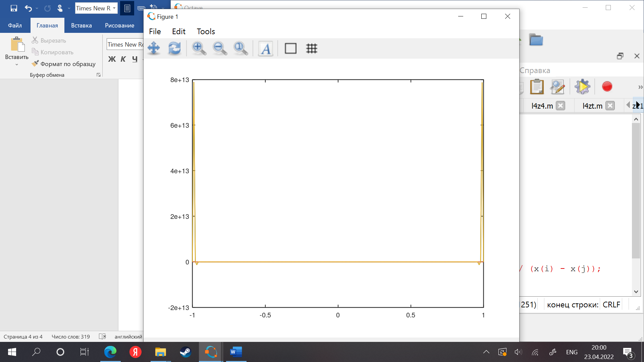Activate Zoom In magnifier tool

point(199,48)
